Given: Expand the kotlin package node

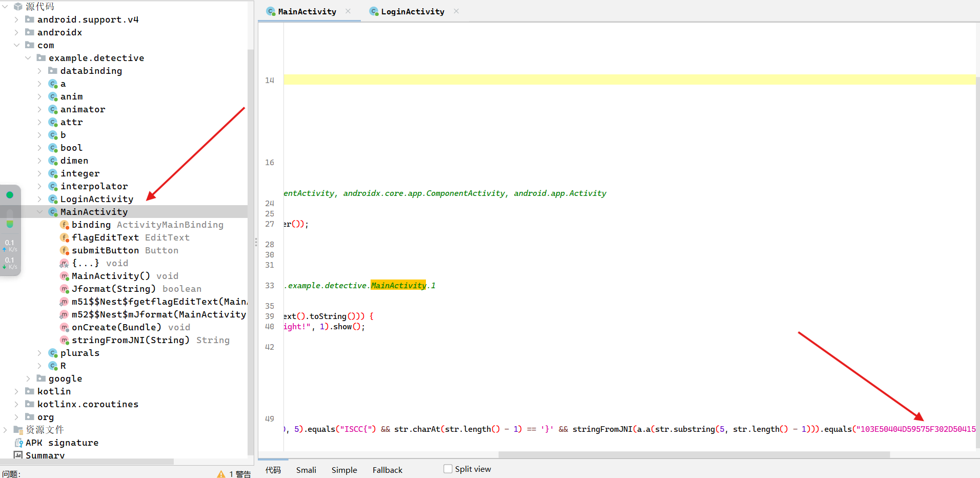Looking at the screenshot, I should pos(16,391).
